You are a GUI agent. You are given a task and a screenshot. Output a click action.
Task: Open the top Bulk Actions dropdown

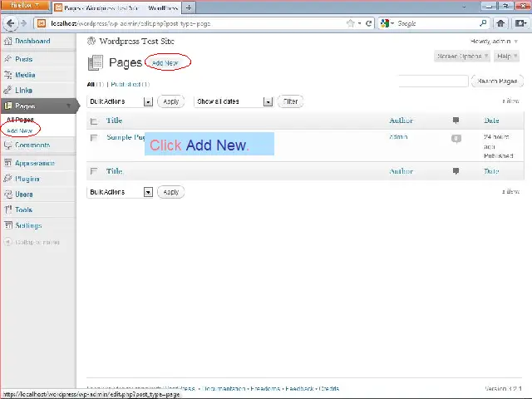pyautogui.click(x=120, y=101)
